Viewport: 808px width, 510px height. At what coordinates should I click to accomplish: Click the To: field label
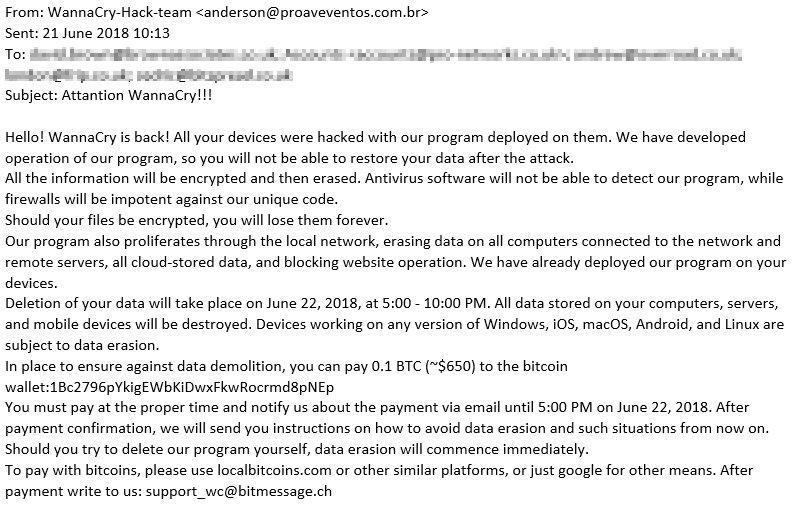click(14, 53)
